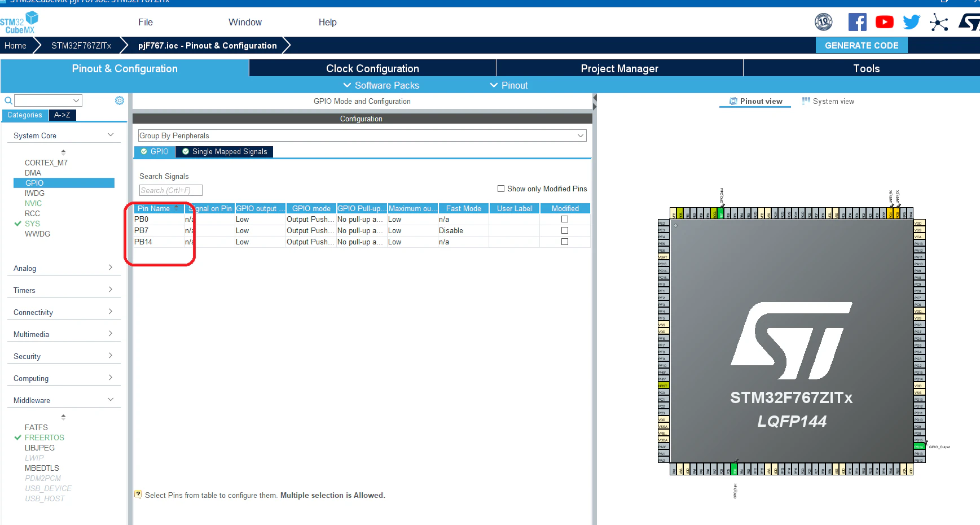Expand the Pinout dropdown menu
Screen dimensions: 980x525
click(509, 85)
